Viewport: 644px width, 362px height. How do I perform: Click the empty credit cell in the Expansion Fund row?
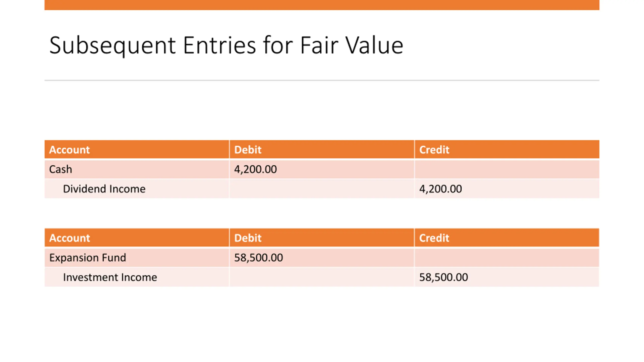pyautogui.click(x=507, y=258)
